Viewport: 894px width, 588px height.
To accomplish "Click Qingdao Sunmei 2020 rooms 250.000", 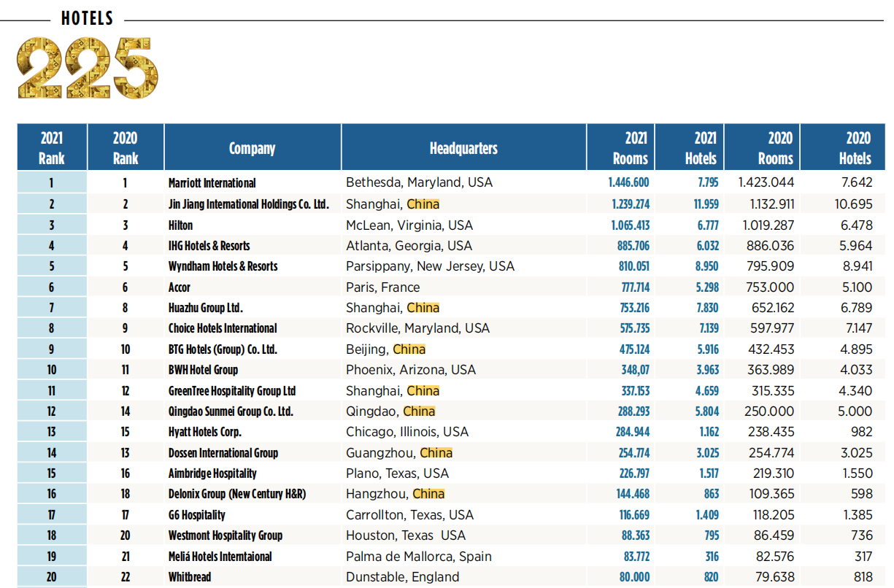I will point(769,411).
